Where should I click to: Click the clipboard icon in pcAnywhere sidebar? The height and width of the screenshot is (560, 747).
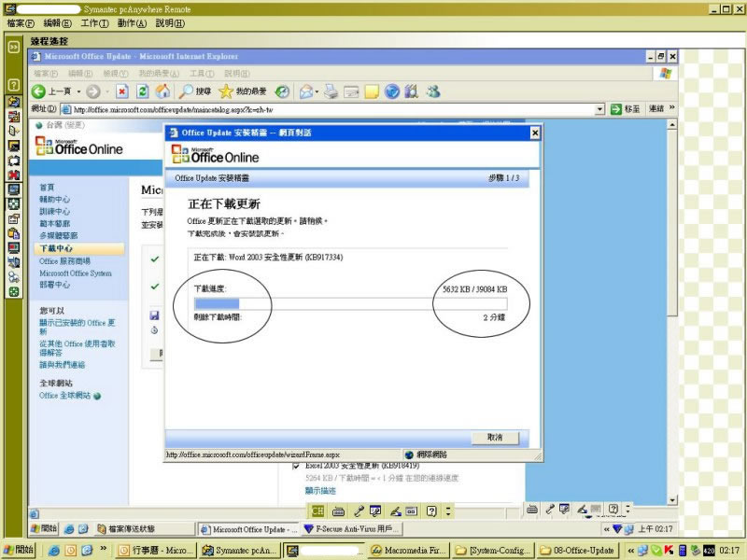tap(14, 233)
